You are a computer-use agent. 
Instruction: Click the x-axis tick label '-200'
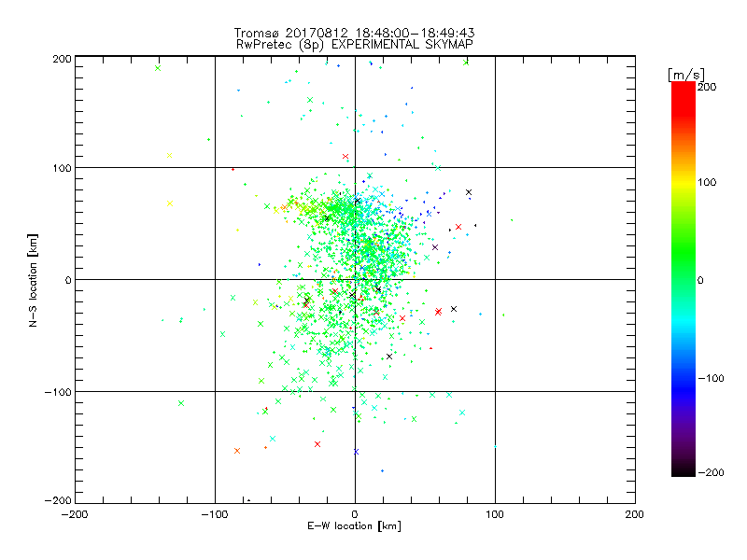(x=75, y=514)
